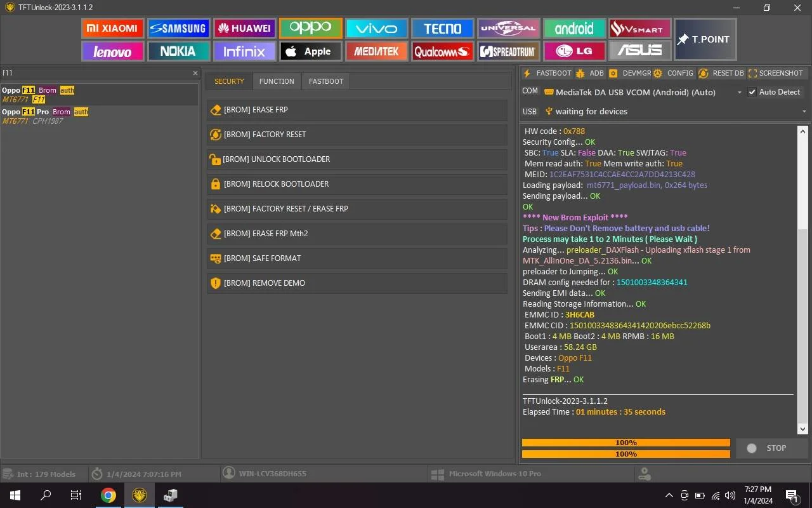Open Google Chrome from the taskbar
Viewport: 812px width, 508px height.
tap(108, 495)
